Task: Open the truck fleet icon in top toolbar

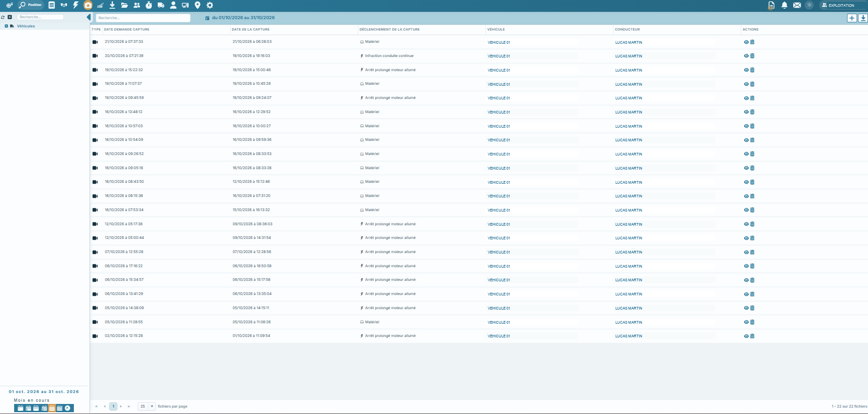Action: [x=161, y=5]
